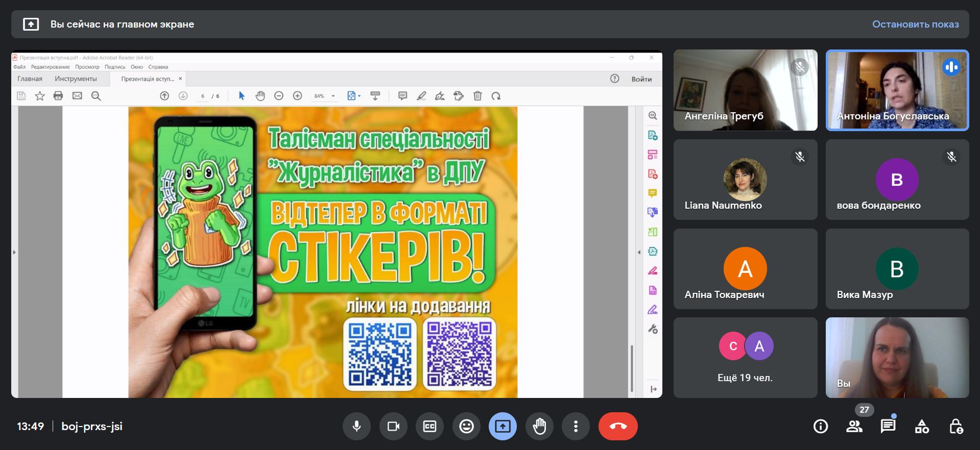Add a sticky note comment
The image size is (980, 450).
coord(402,96)
